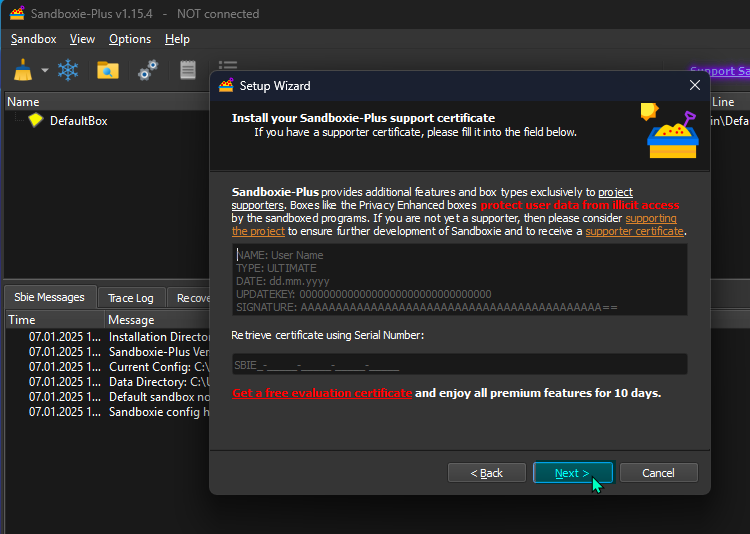750x534 pixels.
Task: Open the dropdown arrow beside the broom icon
Action: pos(45,70)
